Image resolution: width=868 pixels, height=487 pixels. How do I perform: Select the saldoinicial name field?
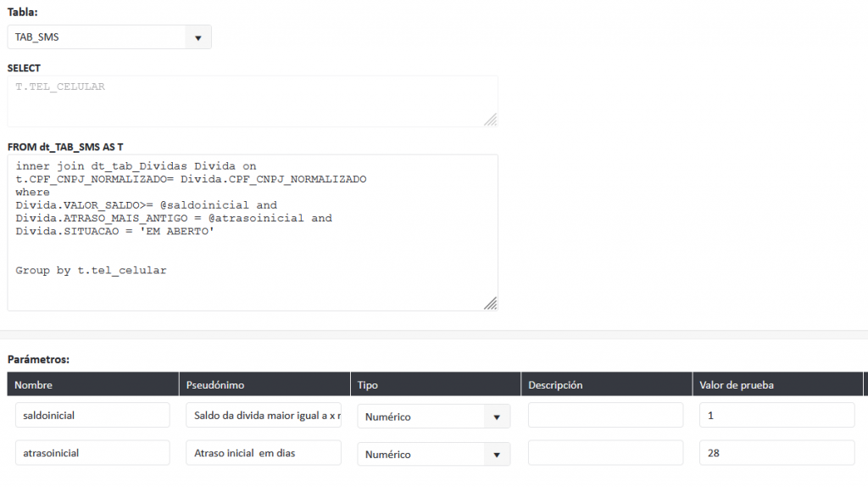(x=92, y=416)
